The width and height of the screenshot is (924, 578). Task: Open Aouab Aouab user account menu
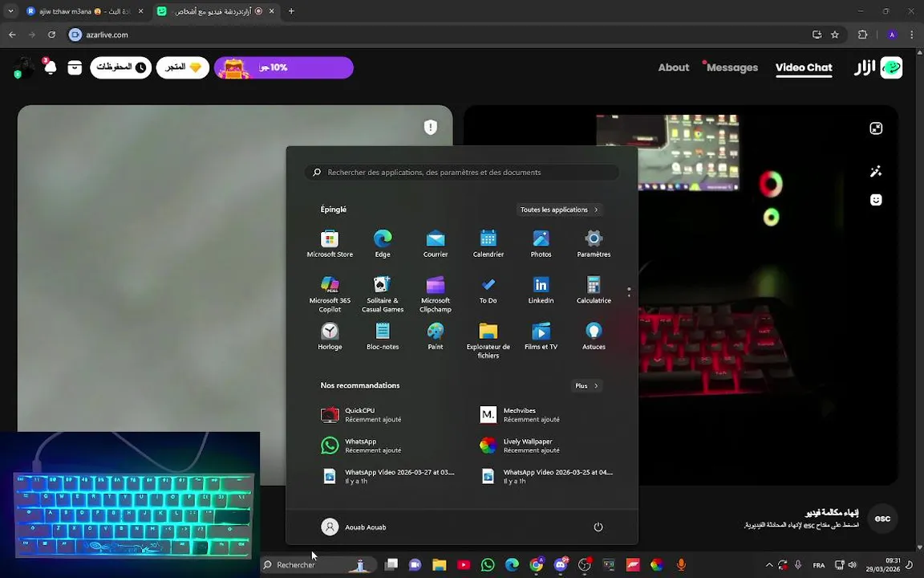point(354,527)
